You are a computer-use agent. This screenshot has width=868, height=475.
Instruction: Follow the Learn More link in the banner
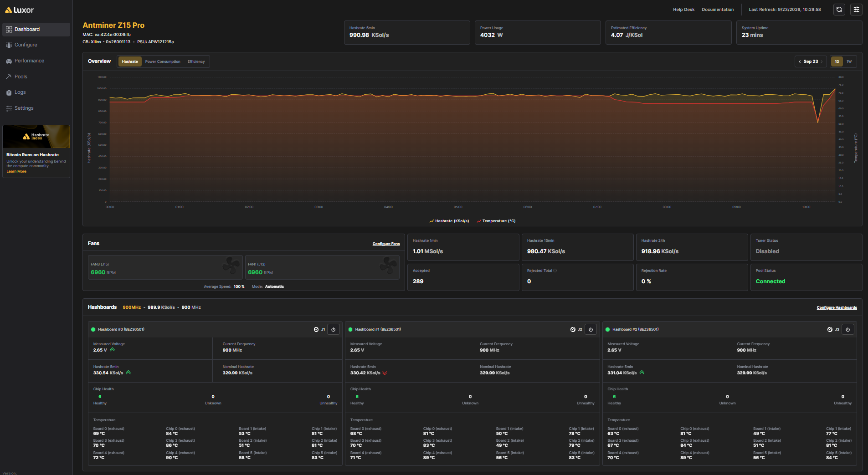click(16, 171)
